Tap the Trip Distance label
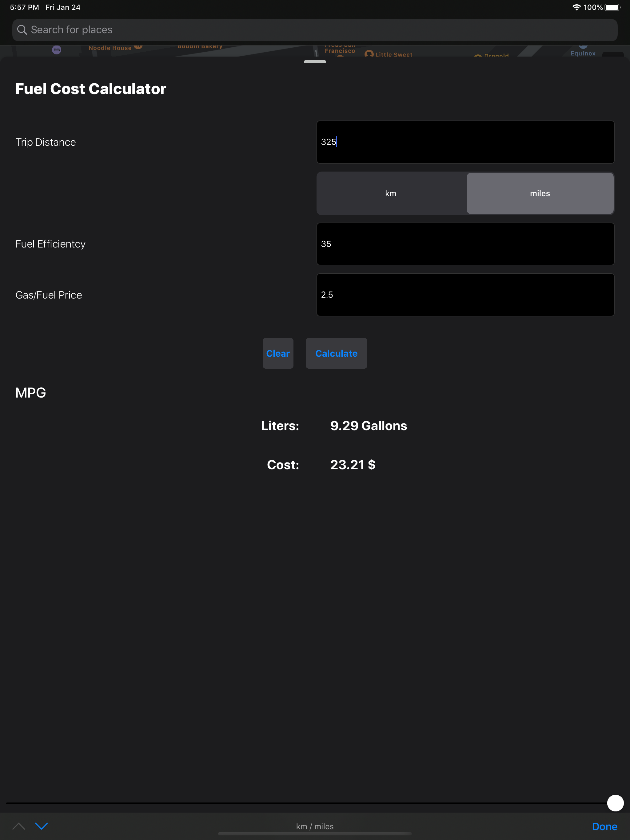 [x=46, y=142]
